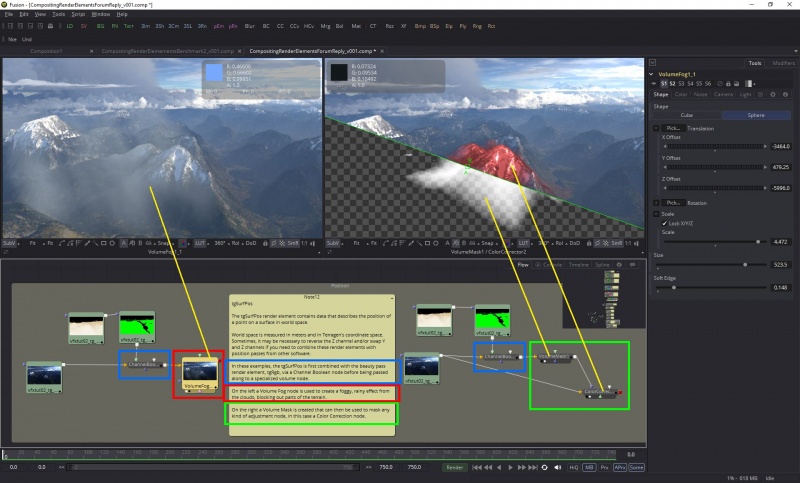Click the Render button
Viewport: 800px width, 483px height.
(x=455, y=467)
